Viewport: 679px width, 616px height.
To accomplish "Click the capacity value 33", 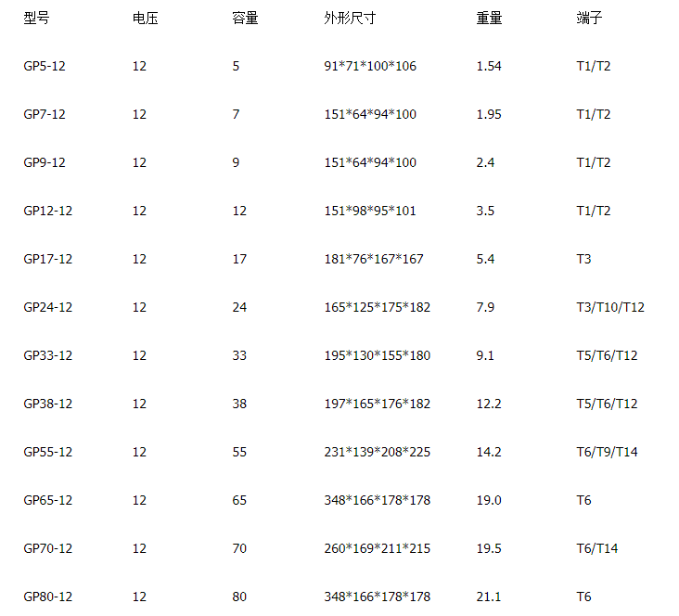I will [239, 355].
